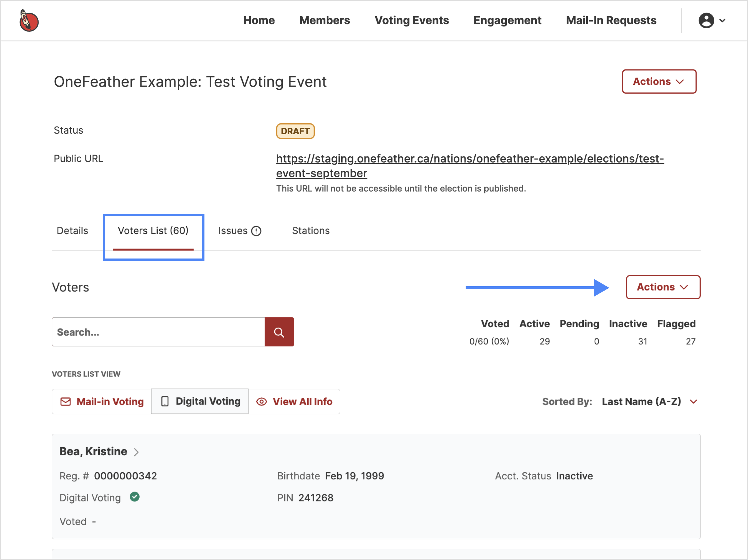Click the Voted 0/60 (0%) statistic
This screenshot has height=560, width=748.
(489, 341)
